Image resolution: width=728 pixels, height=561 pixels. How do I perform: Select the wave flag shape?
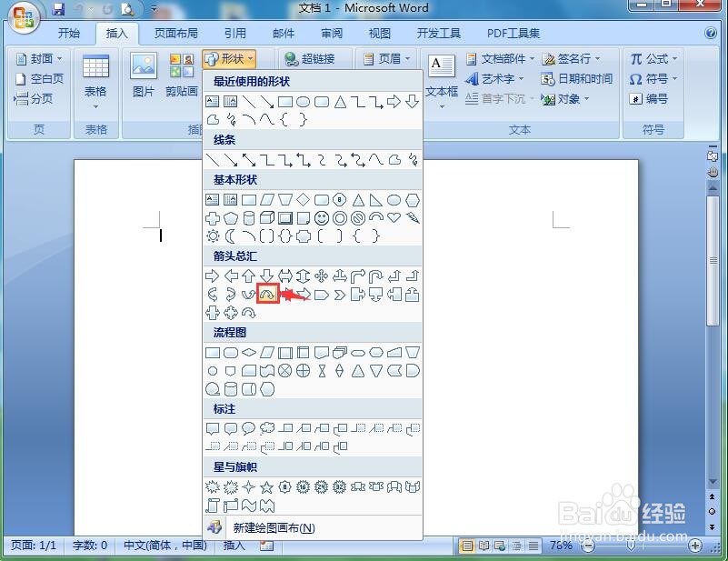click(x=249, y=506)
